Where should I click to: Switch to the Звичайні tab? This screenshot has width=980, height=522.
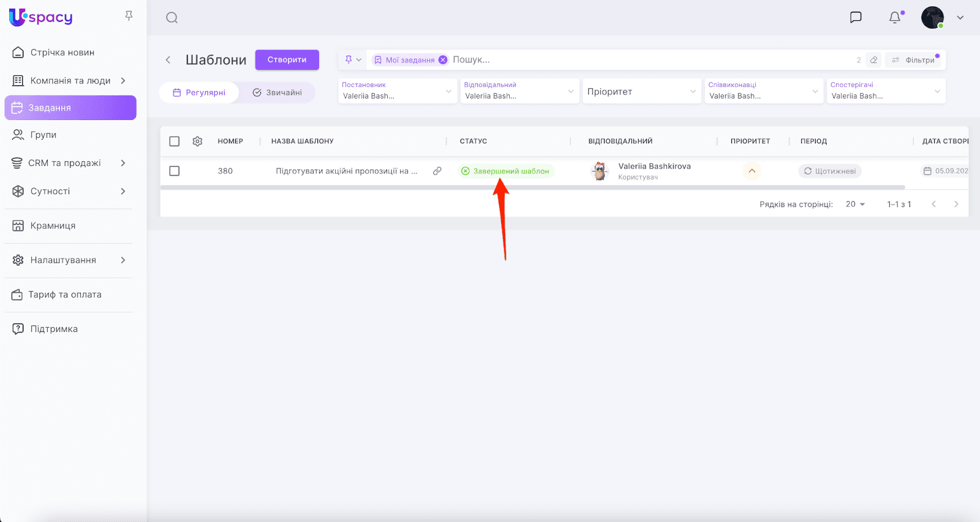coord(277,93)
